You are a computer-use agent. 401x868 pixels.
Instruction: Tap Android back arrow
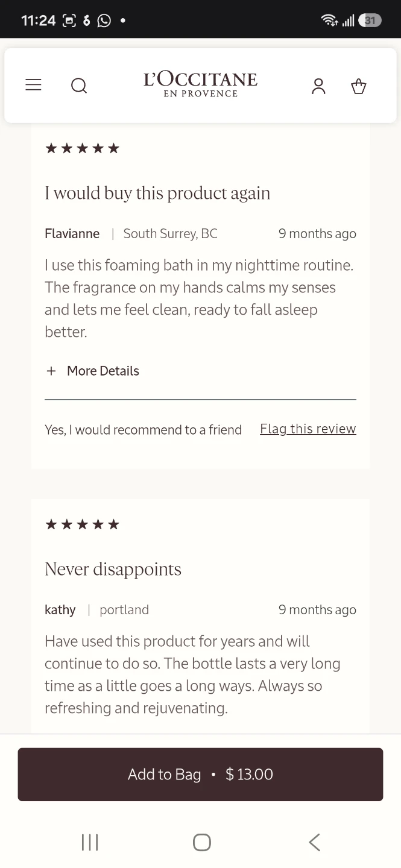(314, 842)
